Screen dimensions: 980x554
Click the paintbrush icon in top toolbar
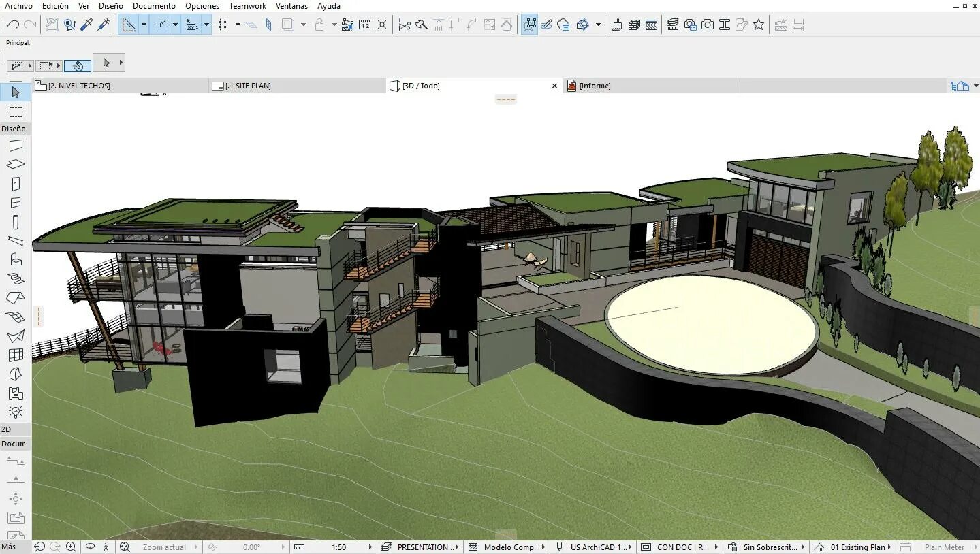pos(617,25)
